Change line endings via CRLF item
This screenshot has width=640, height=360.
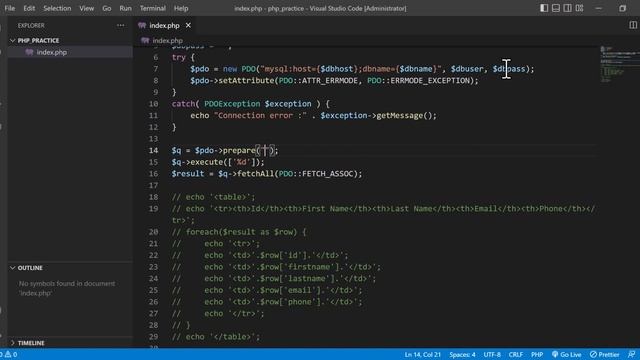[516, 354]
